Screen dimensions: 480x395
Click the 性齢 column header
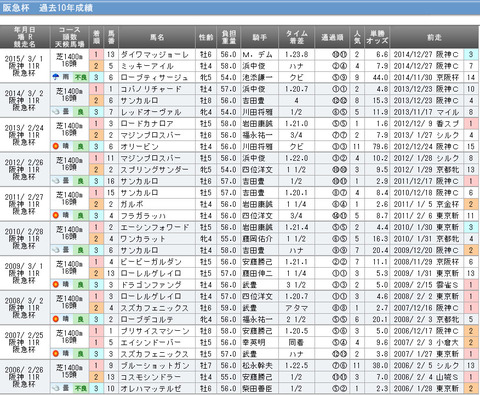click(206, 37)
